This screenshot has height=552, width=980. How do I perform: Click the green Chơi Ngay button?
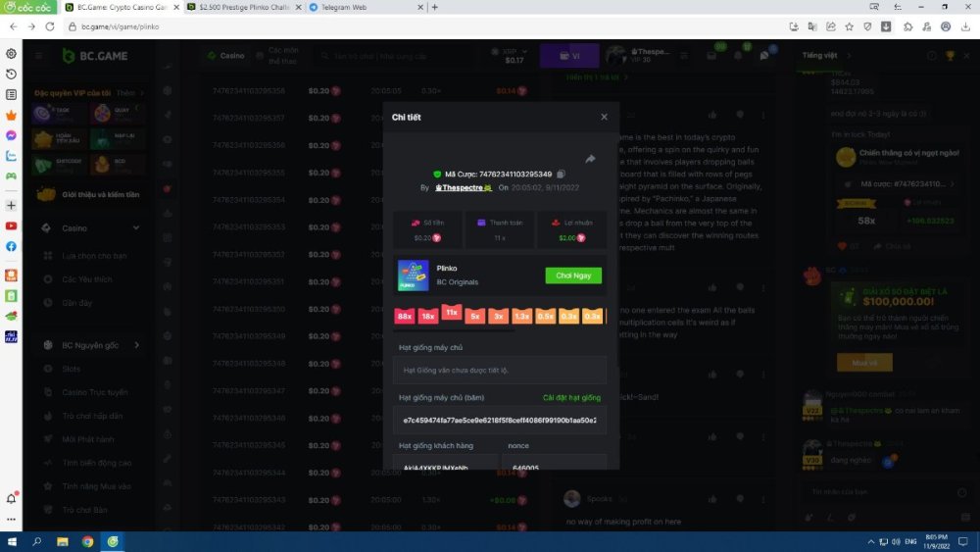573,276
